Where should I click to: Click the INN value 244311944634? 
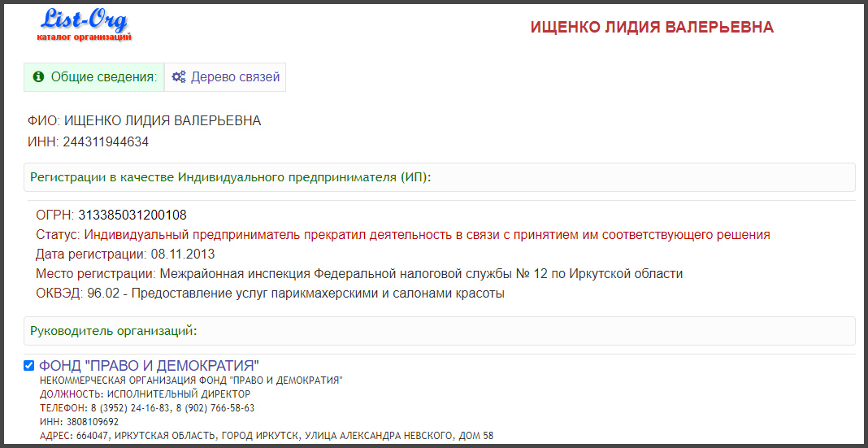[x=106, y=142]
